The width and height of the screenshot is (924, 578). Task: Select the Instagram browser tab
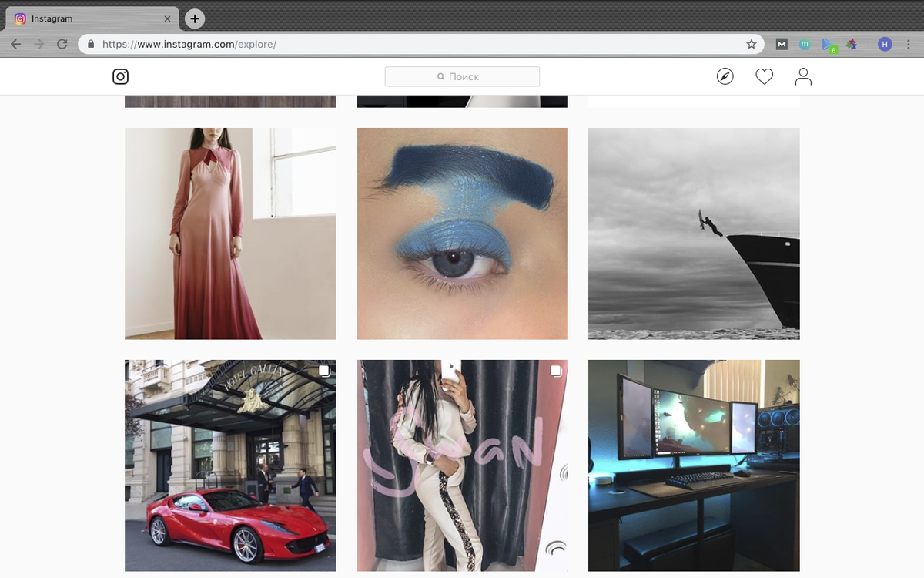point(91,18)
